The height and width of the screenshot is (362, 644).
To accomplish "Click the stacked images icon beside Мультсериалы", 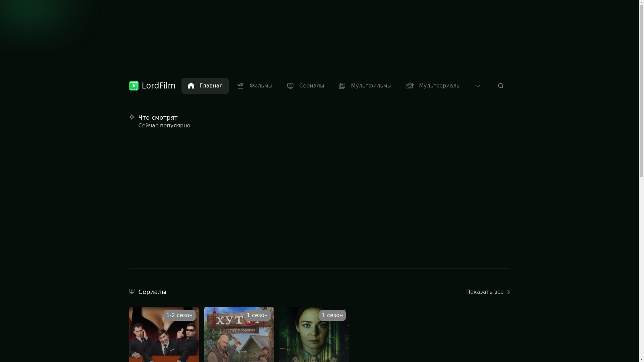I will [410, 86].
